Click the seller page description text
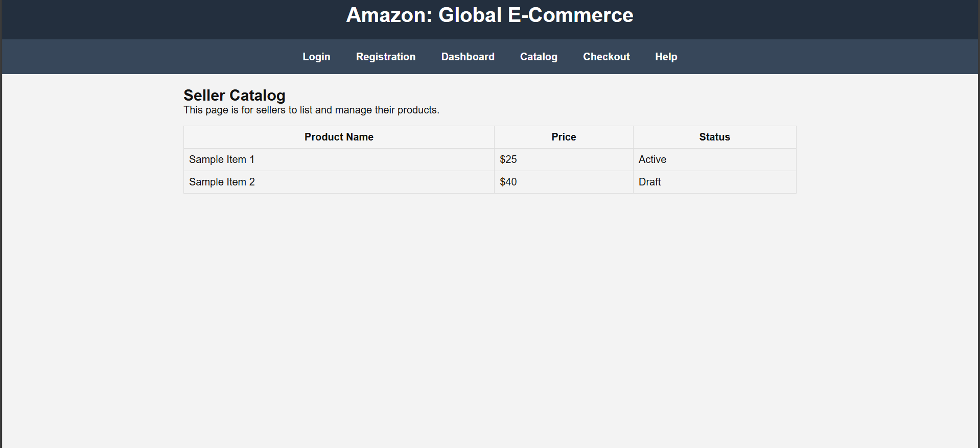The image size is (980, 448). click(x=311, y=110)
